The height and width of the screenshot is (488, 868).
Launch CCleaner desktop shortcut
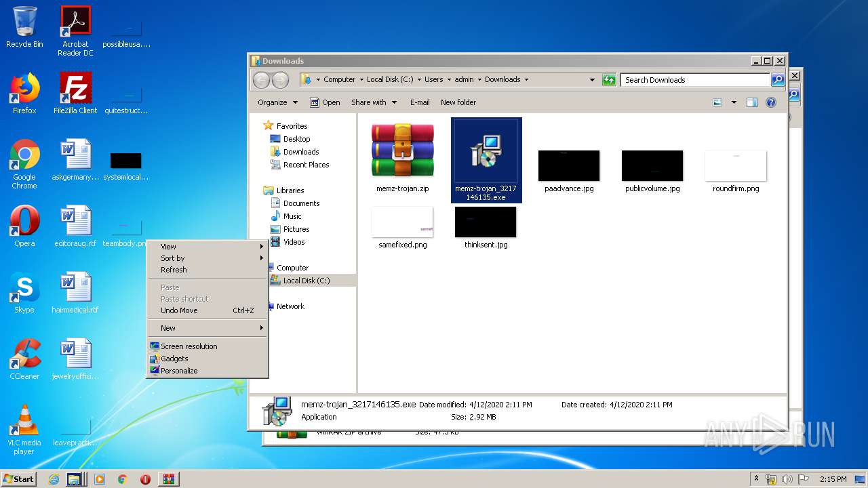click(24, 359)
